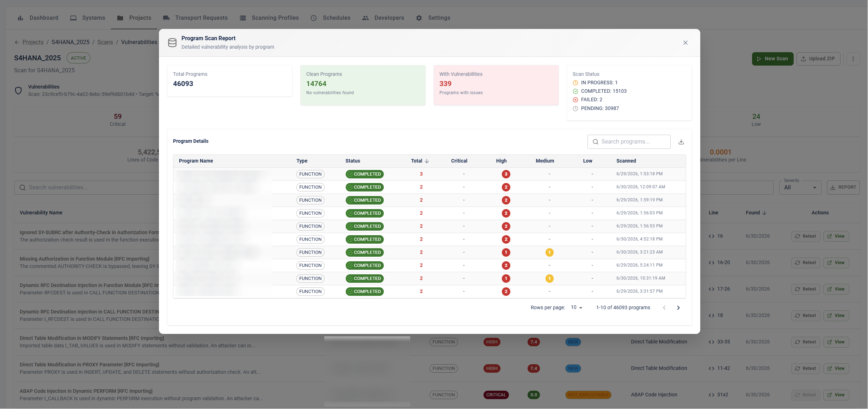Screen dimensions: 868x409
Task: Click the Clean Programs card
Action: pos(363,85)
